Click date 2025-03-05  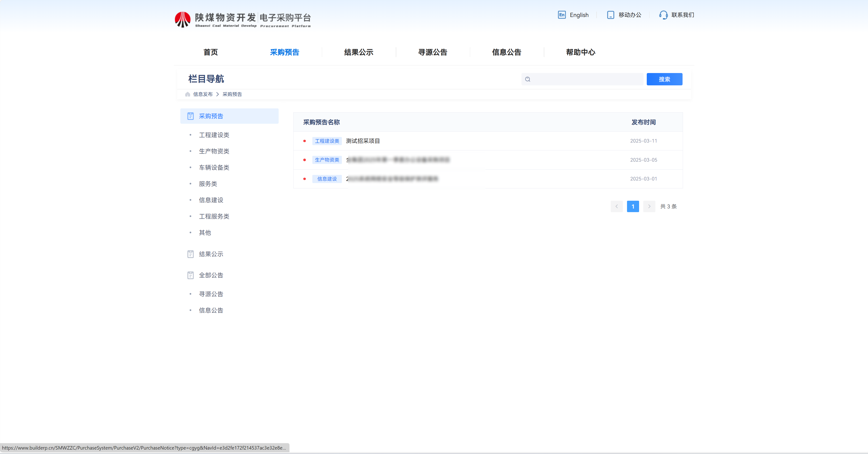coord(643,160)
